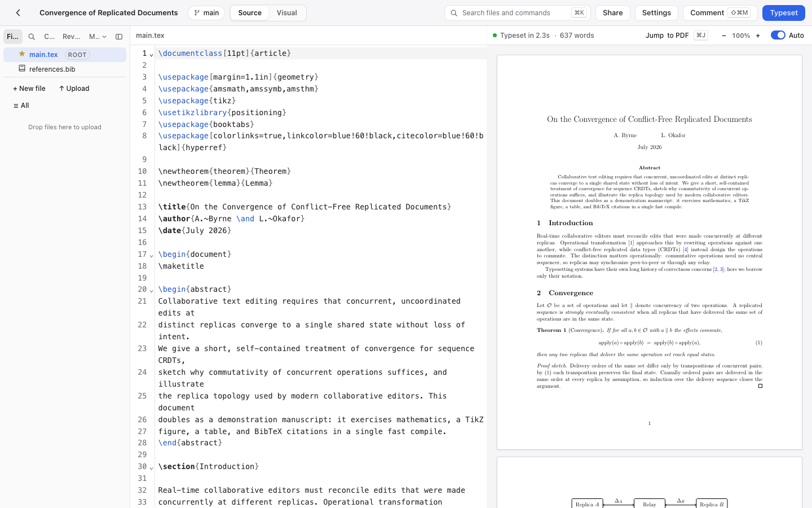This screenshot has width=812, height=508.
Task: Open Settings
Action: click(656, 12)
